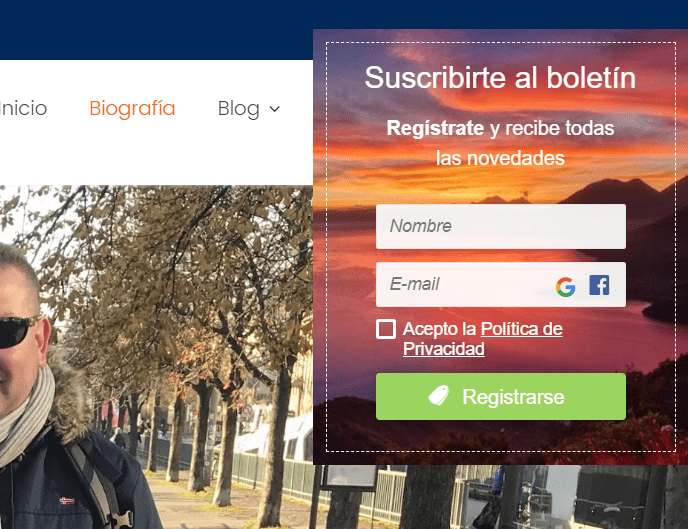Image resolution: width=688 pixels, height=529 pixels.
Task: Open the Política de Privacidad link
Action: (483, 339)
